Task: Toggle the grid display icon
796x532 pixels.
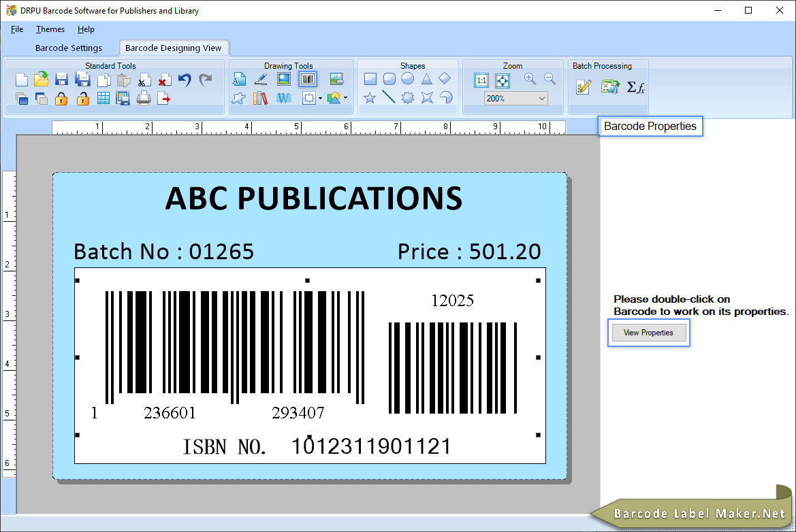Action: (x=103, y=99)
